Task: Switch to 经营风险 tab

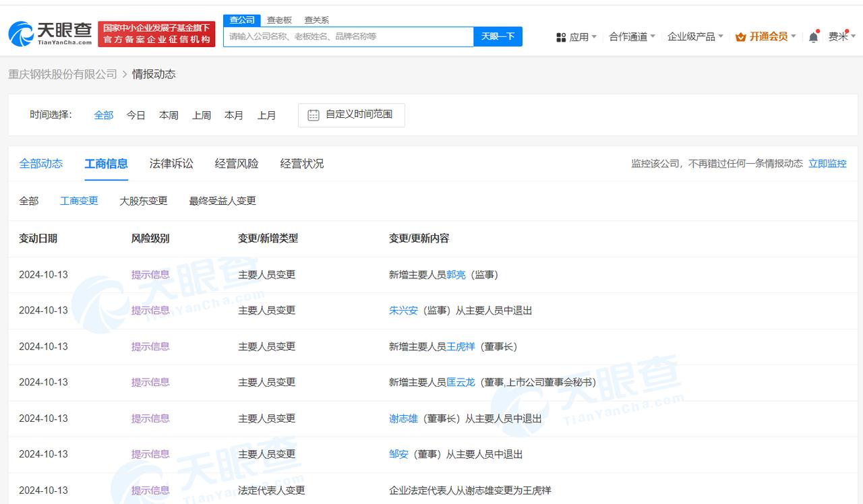Action: point(237,164)
